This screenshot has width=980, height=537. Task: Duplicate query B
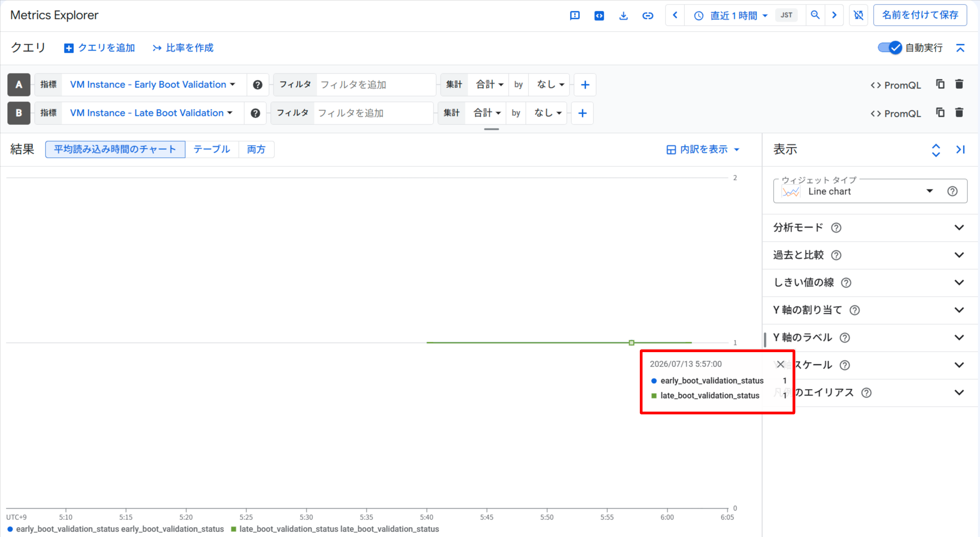click(x=940, y=113)
